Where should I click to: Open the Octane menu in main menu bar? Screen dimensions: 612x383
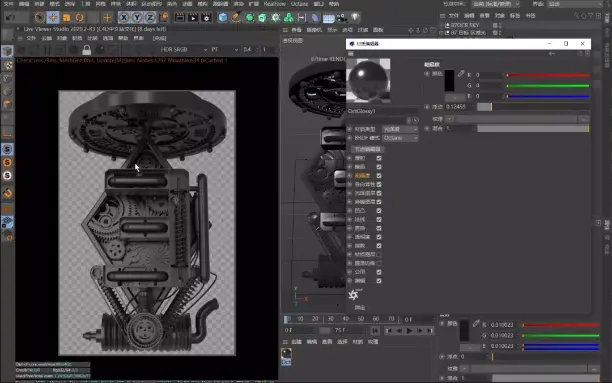[299, 4]
